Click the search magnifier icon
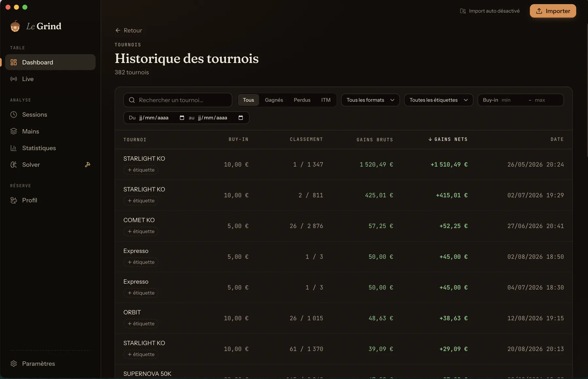 tap(132, 100)
